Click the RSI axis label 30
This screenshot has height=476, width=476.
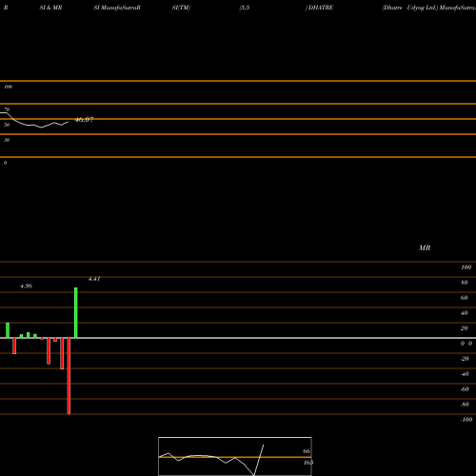(7, 140)
